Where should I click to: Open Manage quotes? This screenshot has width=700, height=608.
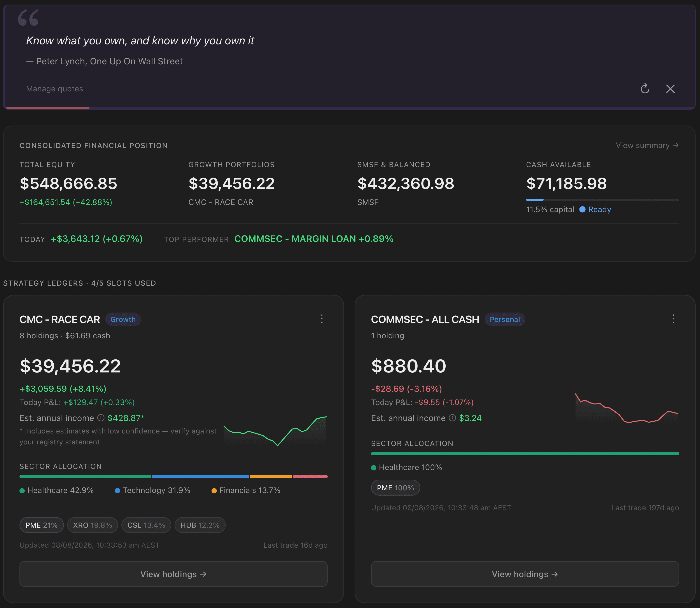tap(55, 89)
